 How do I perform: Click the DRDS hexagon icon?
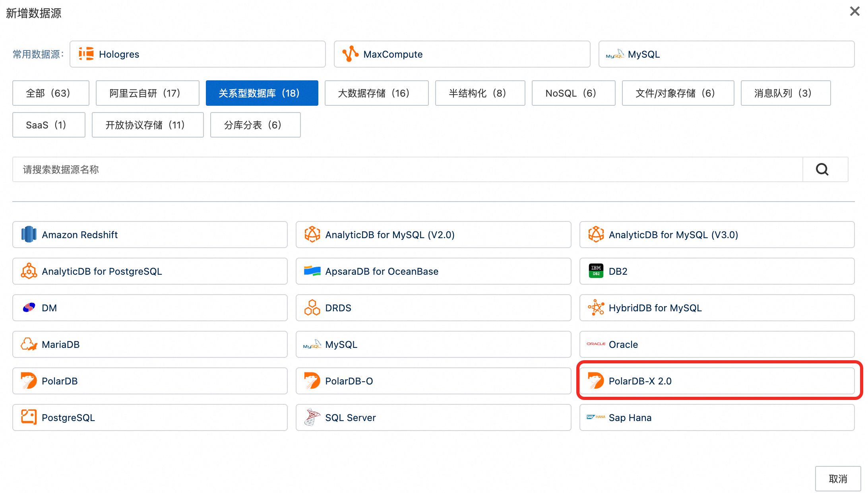coord(312,308)
